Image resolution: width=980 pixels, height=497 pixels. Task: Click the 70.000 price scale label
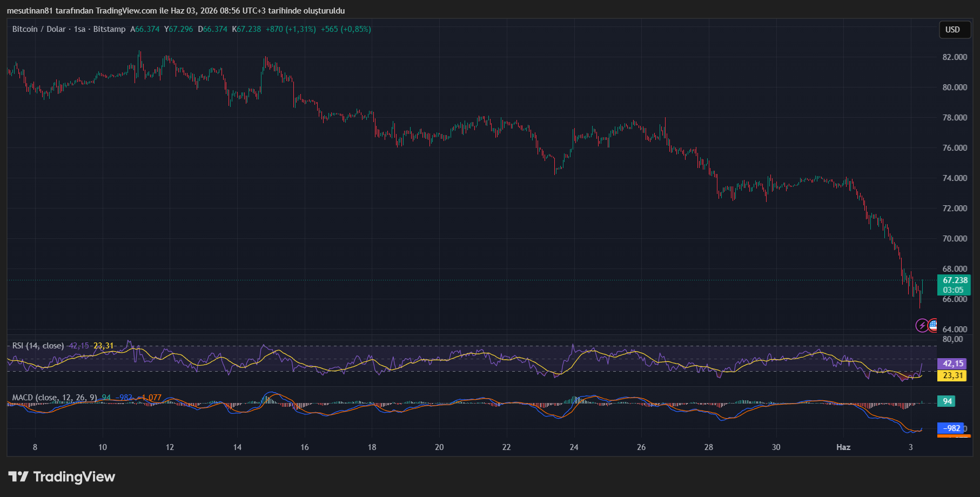(955, 239)
